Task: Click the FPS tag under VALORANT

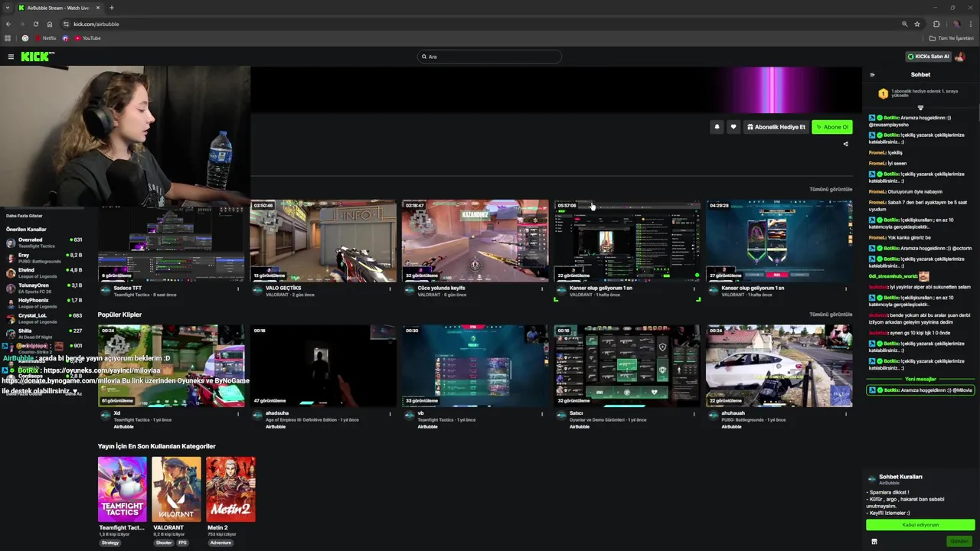Action: click(x=182, y=543)
